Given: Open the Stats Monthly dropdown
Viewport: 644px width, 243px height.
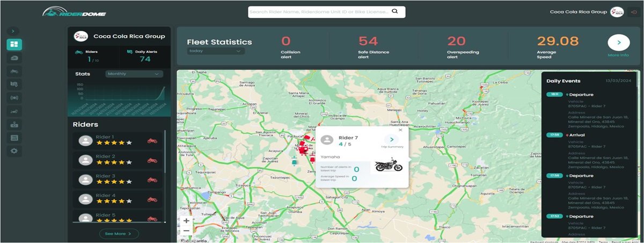Looking at the screenshot, I should tap(134, 74).
